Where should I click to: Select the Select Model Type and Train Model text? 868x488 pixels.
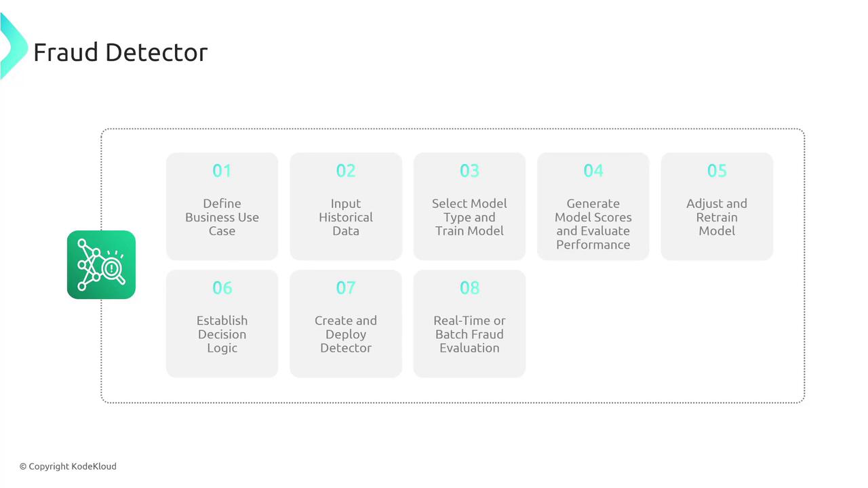[469, 218]
